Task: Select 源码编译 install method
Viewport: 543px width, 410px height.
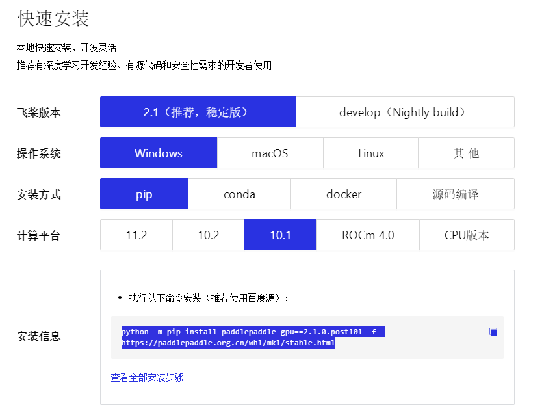Action: pyautogui.click(x=455, y=194)
